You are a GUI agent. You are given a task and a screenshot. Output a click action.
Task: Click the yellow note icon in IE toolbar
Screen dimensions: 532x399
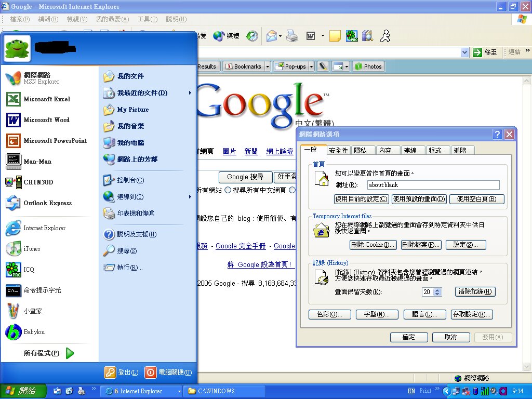tap(335, 36)
